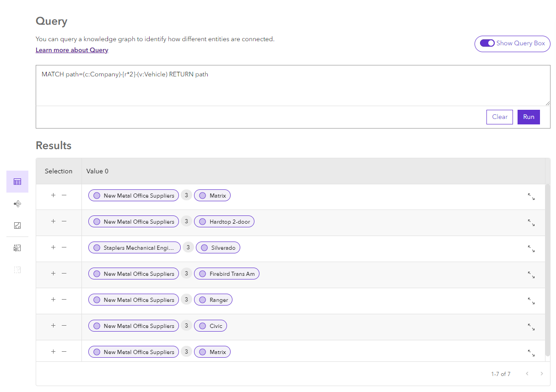Screen dimensions: 556x392
Task: Toggle the Show Query Box switch
Action: (x=487, y=43)
